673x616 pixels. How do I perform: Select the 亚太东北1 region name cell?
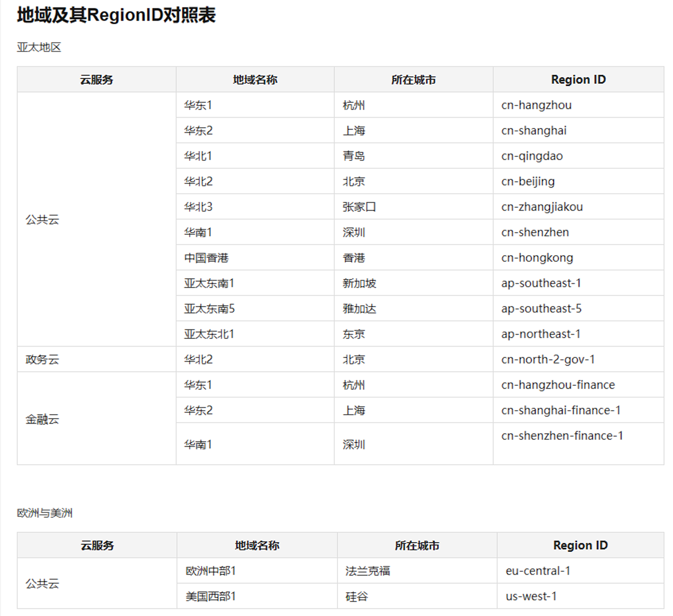click(x=255, y=334)
